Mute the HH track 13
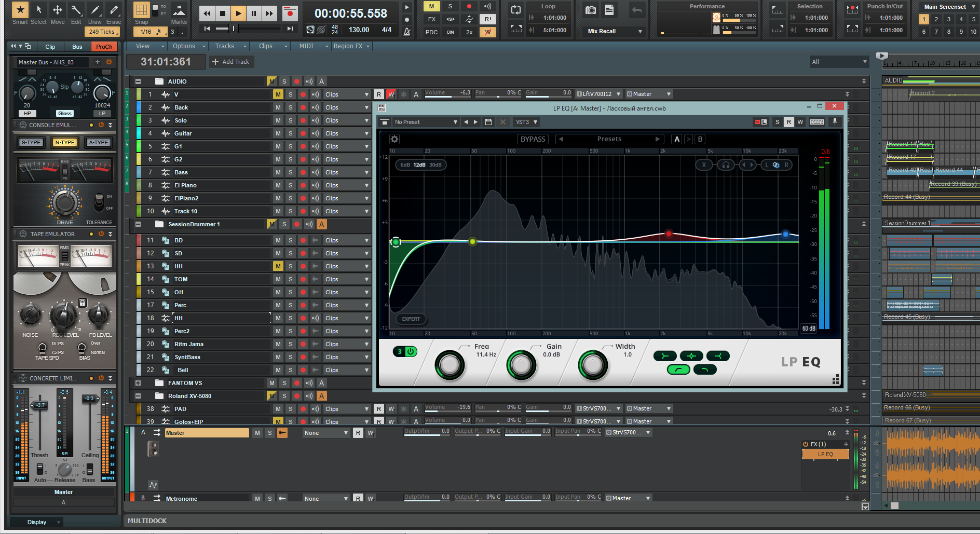 278,266
